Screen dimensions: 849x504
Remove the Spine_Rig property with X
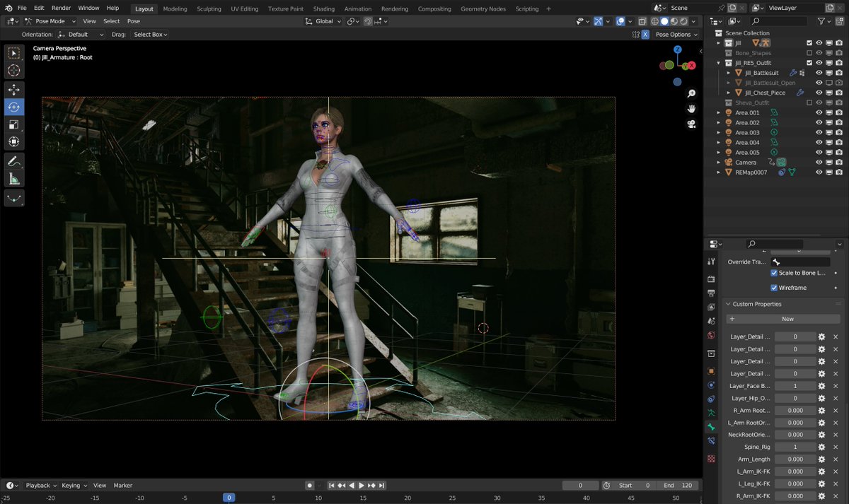tap(836, 447)
